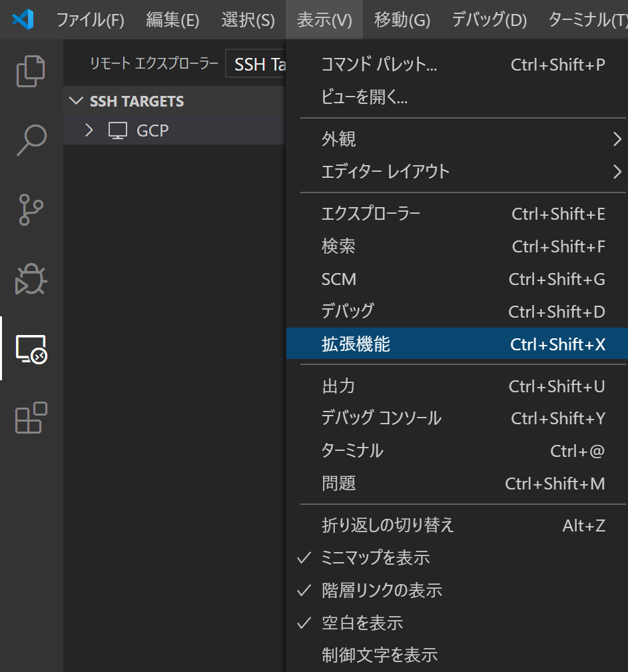The image size is (628, 672).
Task: Open the Explorer icon in activity bar
Action: 31,71
